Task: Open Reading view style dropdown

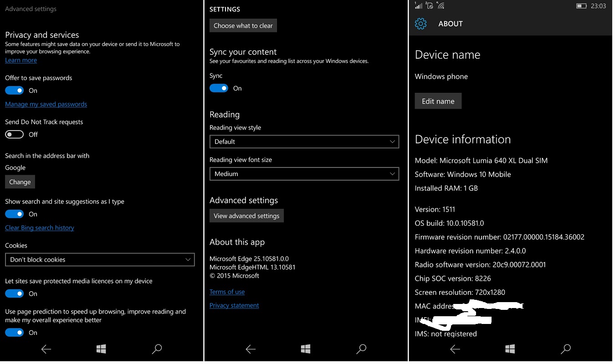Action: coord(304,142)
